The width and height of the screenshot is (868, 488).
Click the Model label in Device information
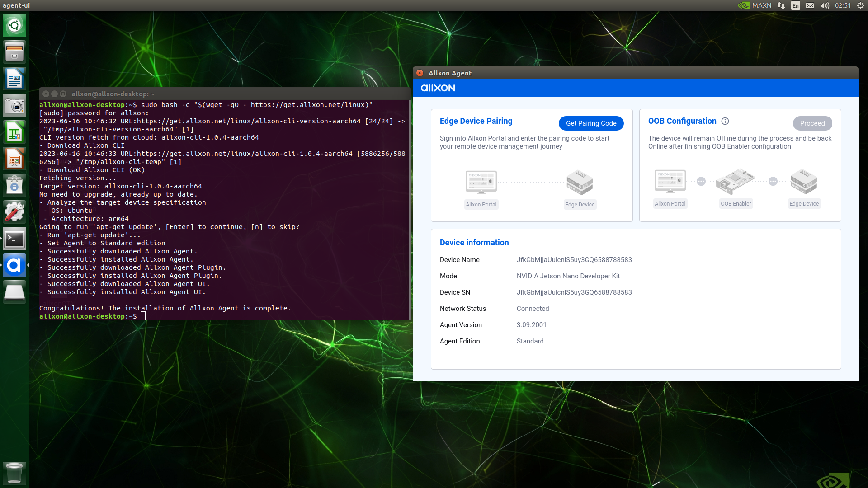pos(449,276)
